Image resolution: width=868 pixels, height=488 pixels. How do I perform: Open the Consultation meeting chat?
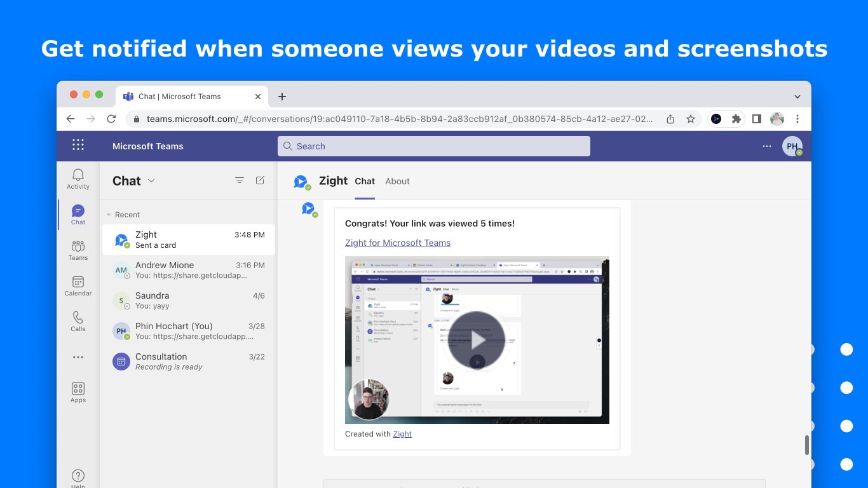189,362
